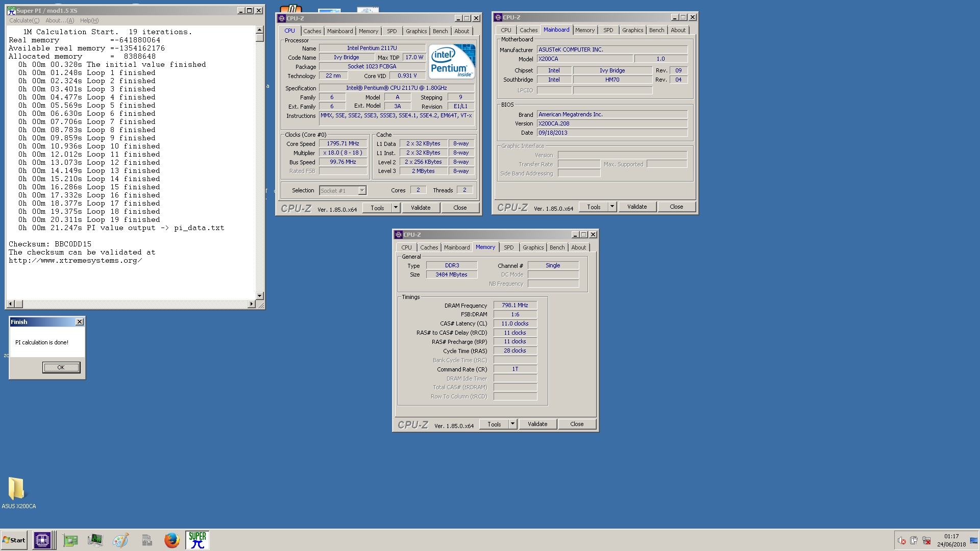
Task: Switch to CPU tab in the Memory window
Action: coord(406,247)
